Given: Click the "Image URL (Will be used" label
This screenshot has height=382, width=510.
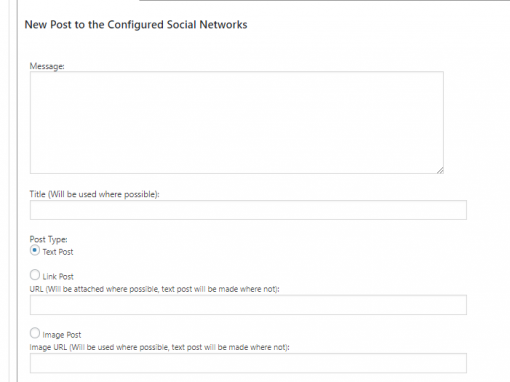Looking at the screenshot, I should click(159, 347).
